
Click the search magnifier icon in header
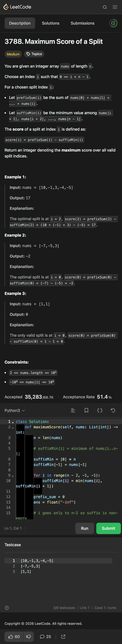tap(105, 7)
